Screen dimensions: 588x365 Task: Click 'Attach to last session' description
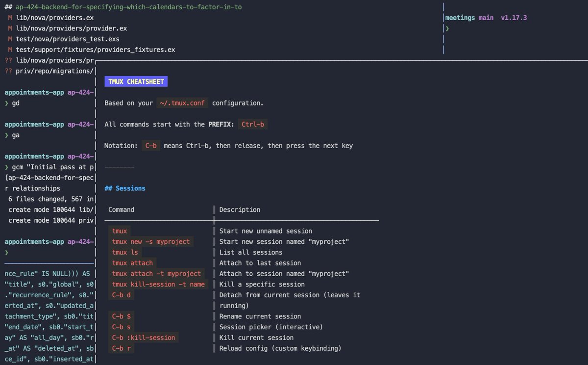[260, 263]
